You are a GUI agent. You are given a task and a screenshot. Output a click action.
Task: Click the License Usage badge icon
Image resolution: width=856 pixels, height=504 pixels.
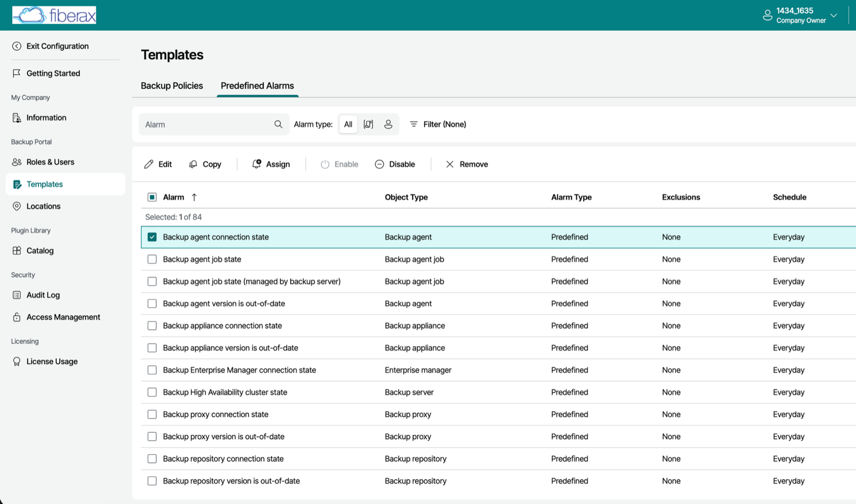coord(17,362)
